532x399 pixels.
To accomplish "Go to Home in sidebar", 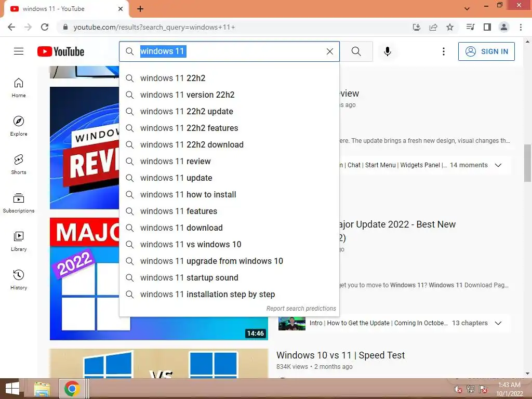I will tap(19, 87).
